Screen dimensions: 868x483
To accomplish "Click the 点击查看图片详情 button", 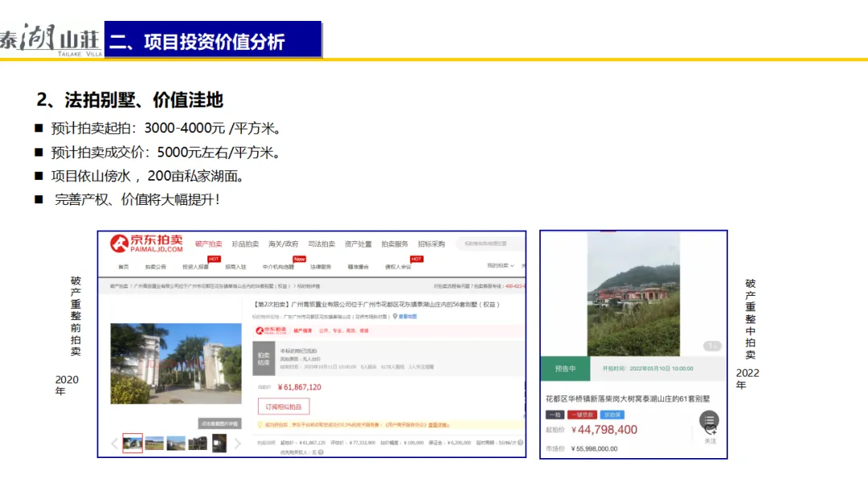I will click(x=219, y=424).
